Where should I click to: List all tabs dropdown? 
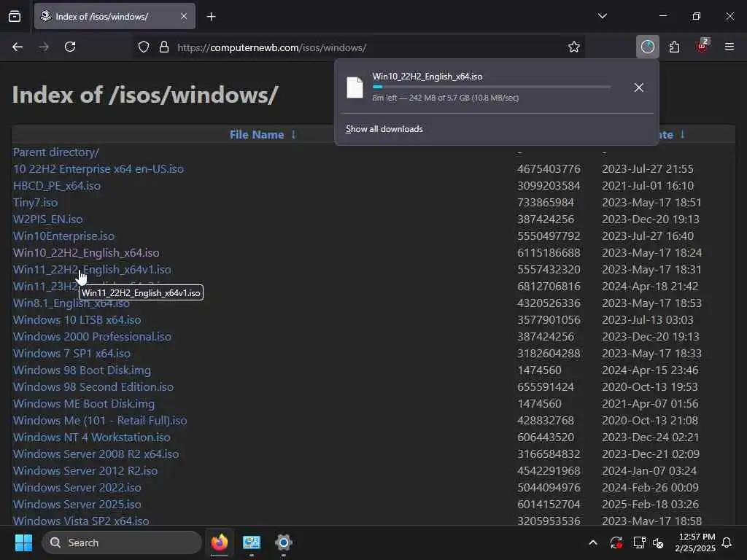(x=602, y=16)
